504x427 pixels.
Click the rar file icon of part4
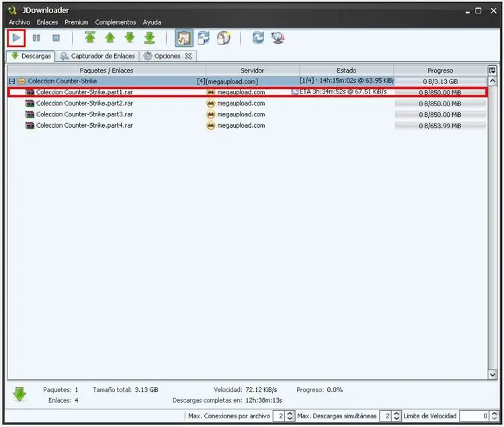(30, 126)
